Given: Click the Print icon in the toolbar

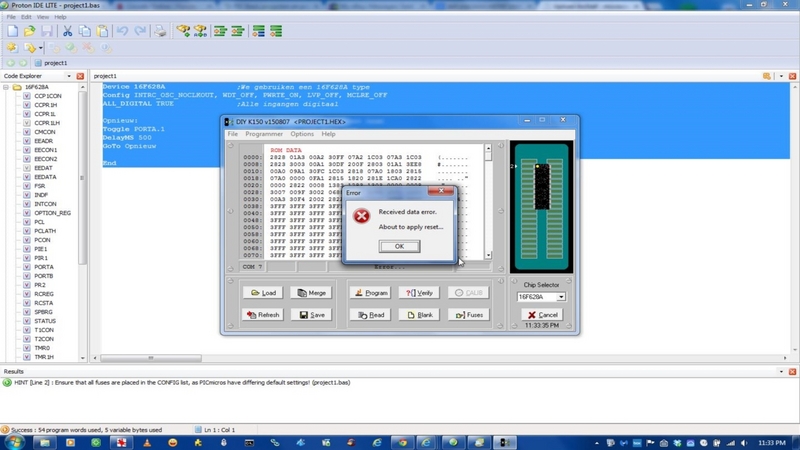Looking at the screenshot, I should coord(160,31).
